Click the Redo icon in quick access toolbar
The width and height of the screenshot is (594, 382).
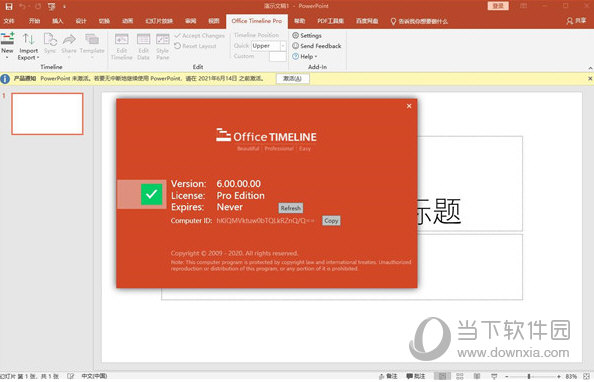click(x=38, y=6)
